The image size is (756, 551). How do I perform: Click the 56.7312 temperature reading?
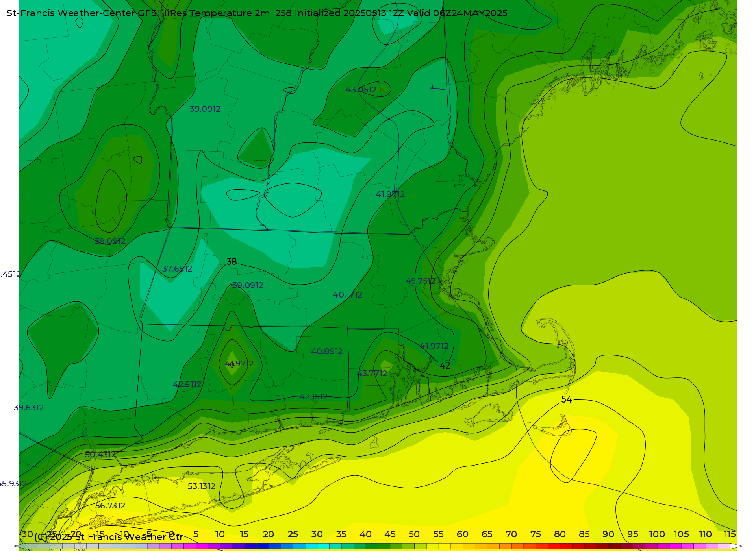point(110,506)
